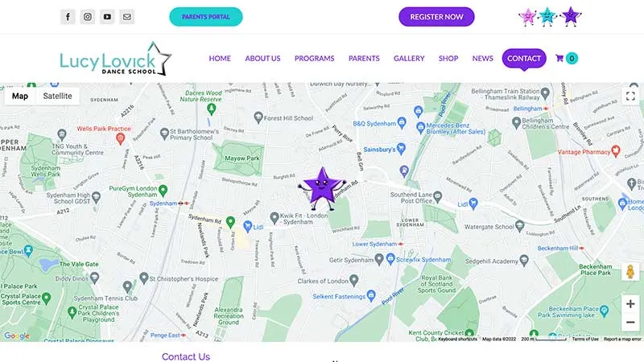Go to the About Us page

coord(262,58)
